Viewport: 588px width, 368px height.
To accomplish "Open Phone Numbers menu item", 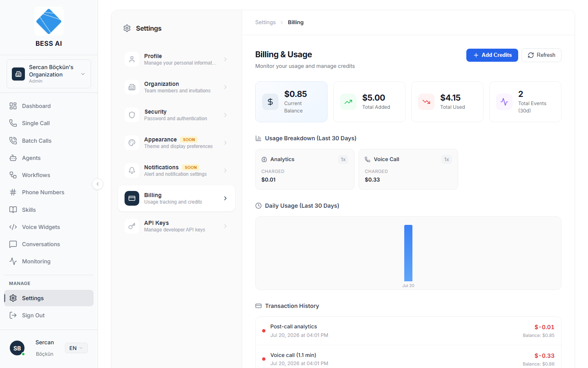I will 49,192.
